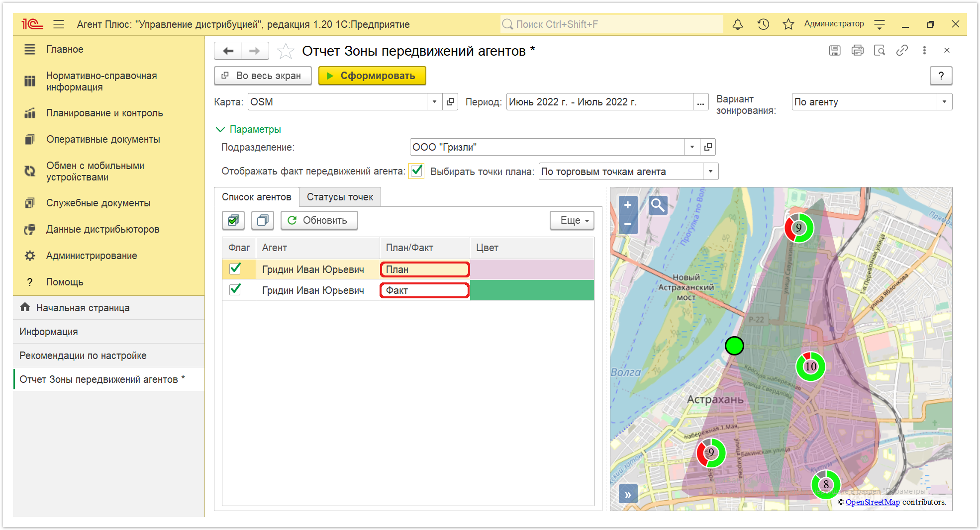Open Помощь section
Image resolution: width=980 pixels, height=530 pixels.
click(x=65, y=282)
